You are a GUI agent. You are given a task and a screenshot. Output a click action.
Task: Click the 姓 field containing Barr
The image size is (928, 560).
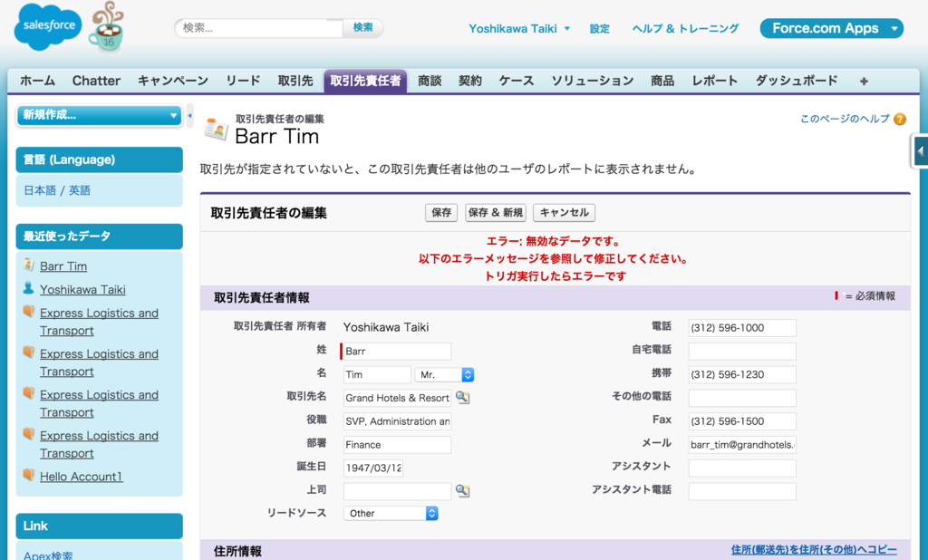coord(397,351)
